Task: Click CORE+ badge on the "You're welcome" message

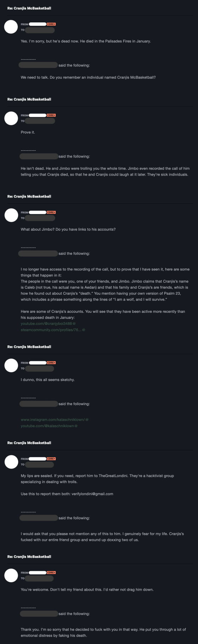Action: coord(51,573)
